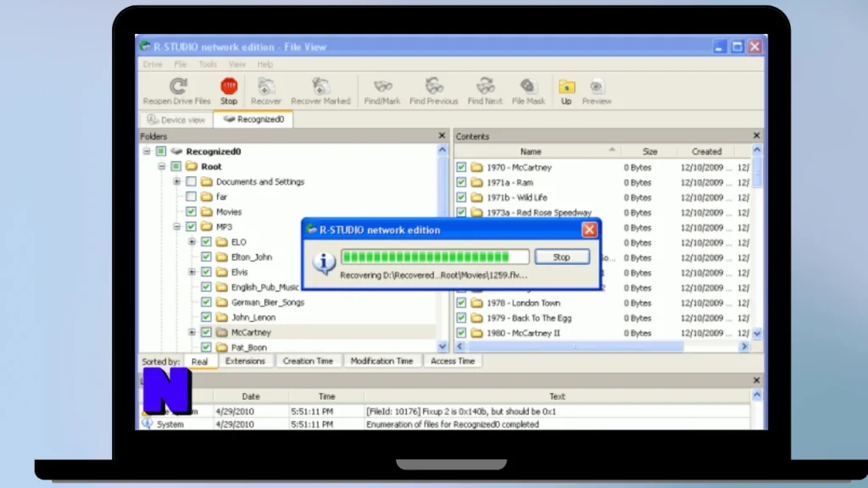Click the recovery progress bar
Viewport: 868px width, 488px height.
(x=435, y=256)
